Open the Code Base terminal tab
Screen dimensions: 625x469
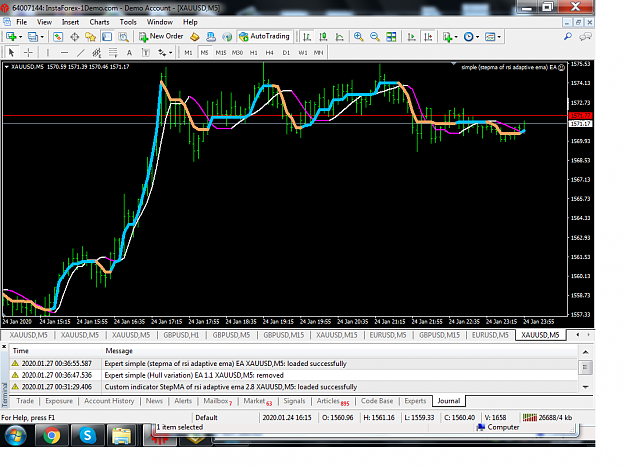[x=377, y=401]
